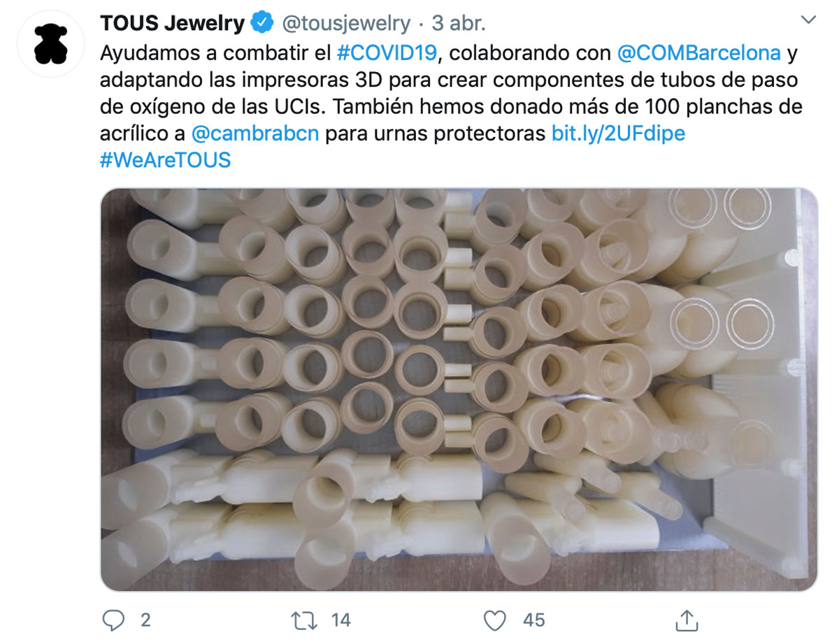Viewport: 839px width, 644px height.
Task: View the 45 likes count
Action: (534, 620)
